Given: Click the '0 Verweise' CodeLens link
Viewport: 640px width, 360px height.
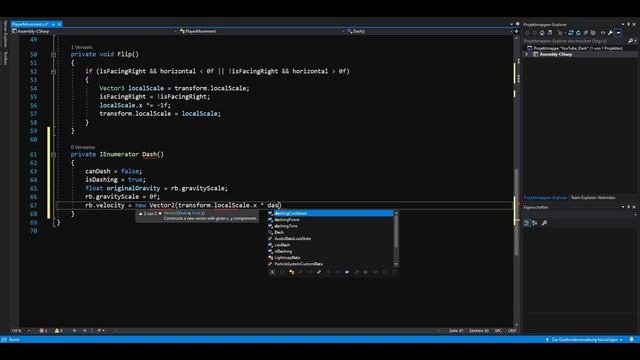Looking at the screenshot, I should [83, 147].
